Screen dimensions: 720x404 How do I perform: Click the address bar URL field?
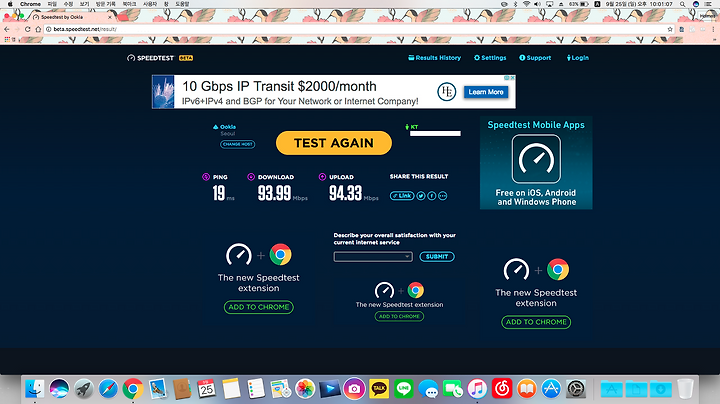(x=356, y=29)
